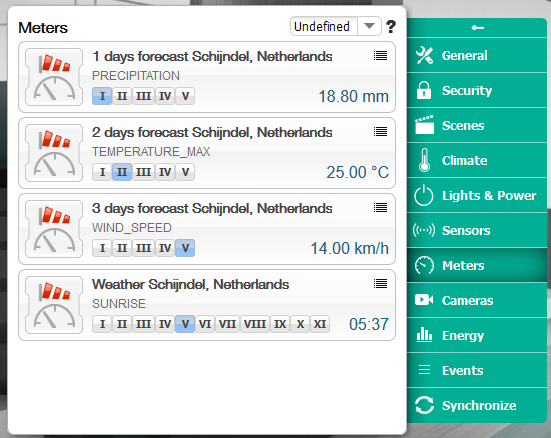Screen dimensions: 551x438
Task: Click Synchronize in the sidebar
Action: click(477, 405)
